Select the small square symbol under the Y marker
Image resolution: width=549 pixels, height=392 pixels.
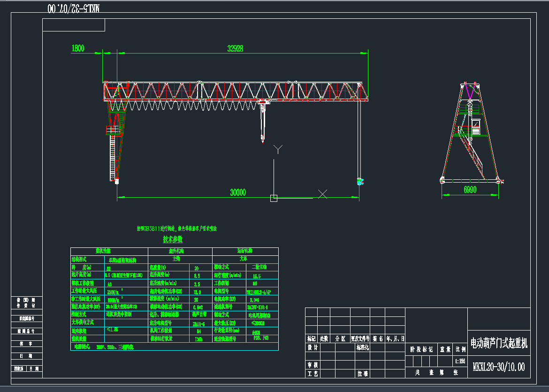click(x=274, y=198)
